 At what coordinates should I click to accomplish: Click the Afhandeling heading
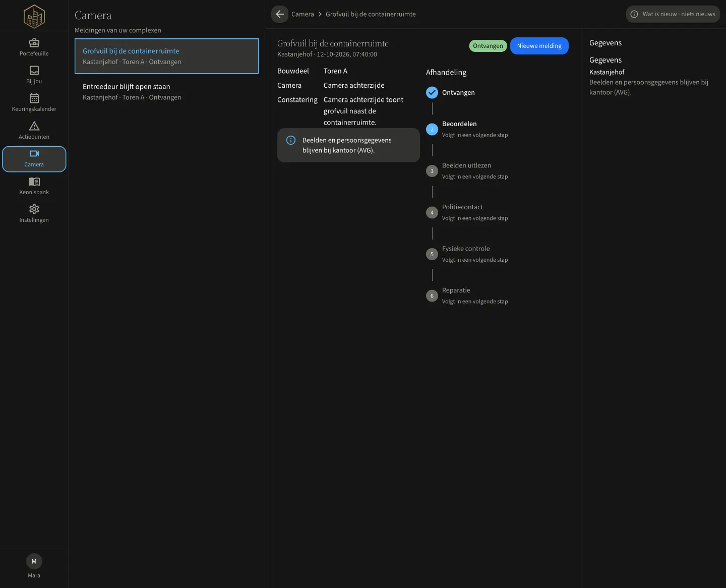446,72
